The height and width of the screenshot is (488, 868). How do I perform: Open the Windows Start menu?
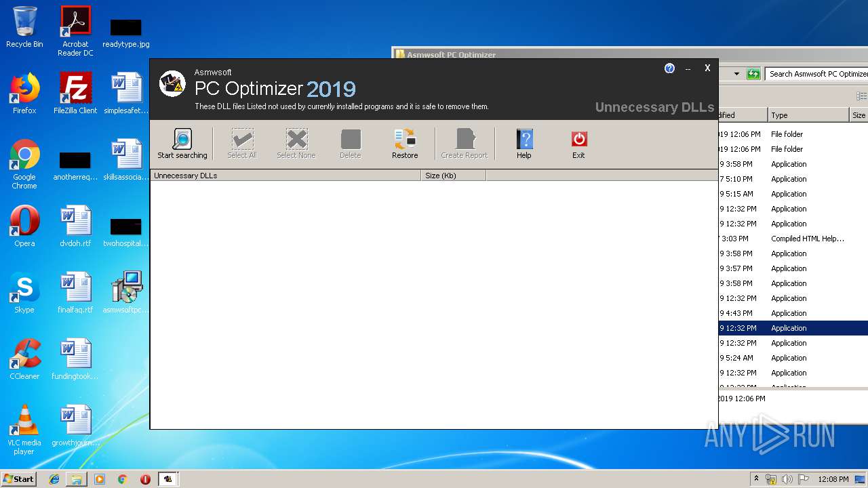pyautogui.click(x=19, y=479)
